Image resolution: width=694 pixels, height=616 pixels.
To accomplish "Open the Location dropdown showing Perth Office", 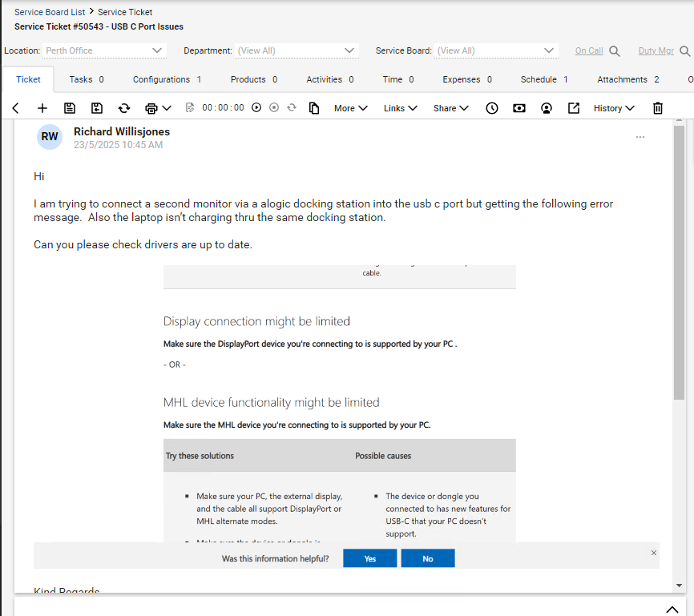I will [x=104, y=51].
